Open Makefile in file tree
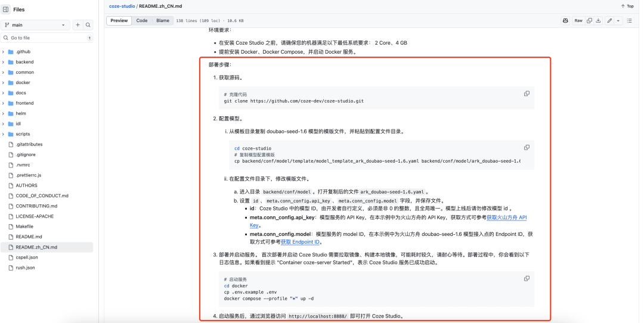 (24, 226)
